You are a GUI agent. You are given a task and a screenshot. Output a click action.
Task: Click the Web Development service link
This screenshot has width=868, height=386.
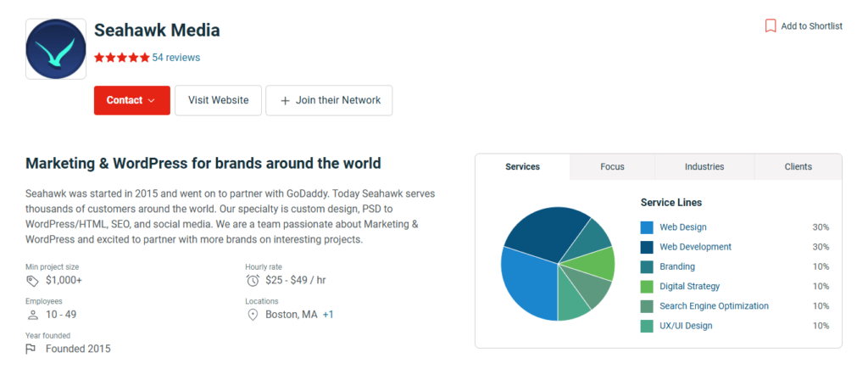(x=695, y=247)
